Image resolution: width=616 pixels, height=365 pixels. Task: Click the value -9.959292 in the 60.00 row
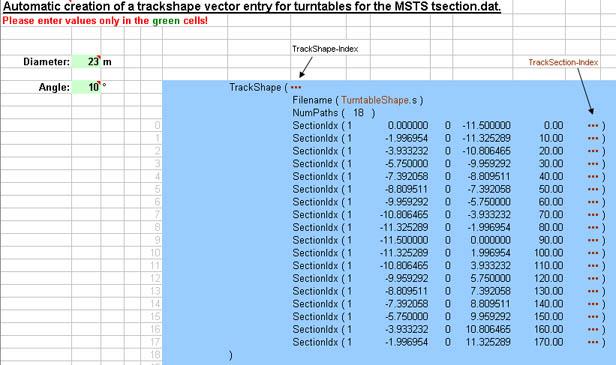pyautogui.click(x=406, y=202)
